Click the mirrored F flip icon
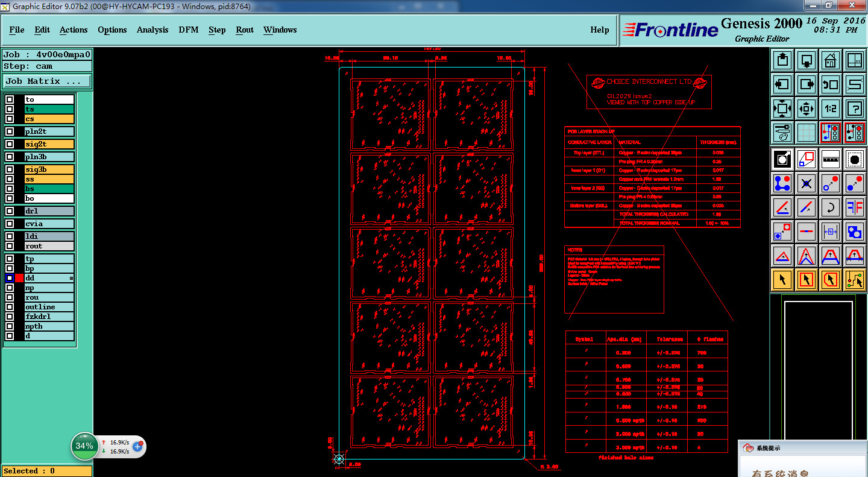 [854, 207]
